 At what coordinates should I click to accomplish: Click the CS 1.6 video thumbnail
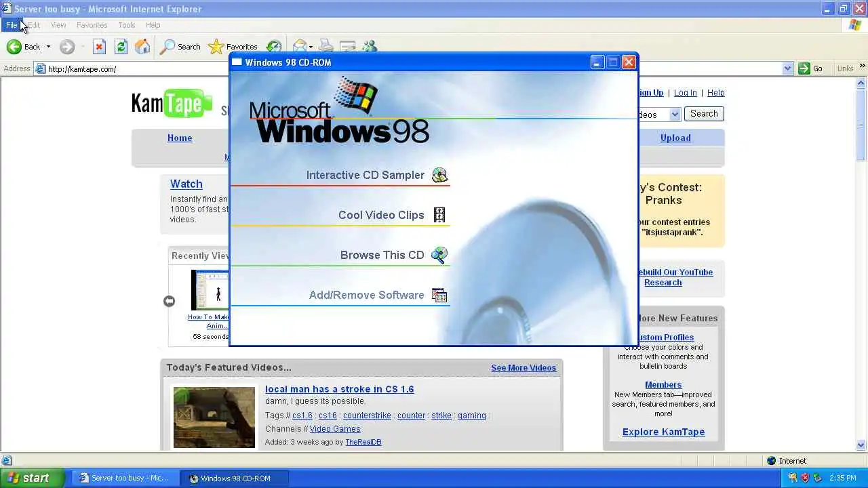(x=214, y=417)
